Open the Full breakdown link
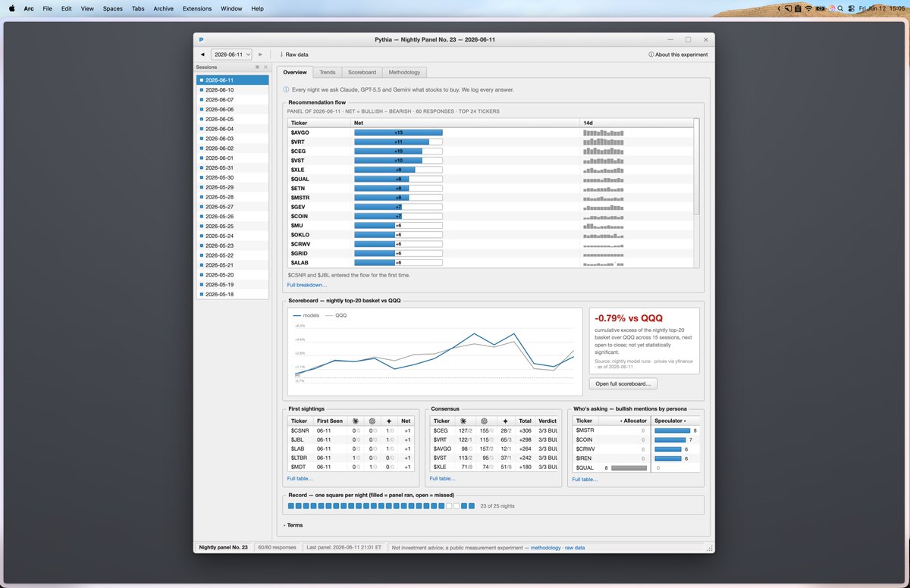Image resolution: width=910 pixels, height=588 pixels. pyautogui.click(x=307, y=285)
